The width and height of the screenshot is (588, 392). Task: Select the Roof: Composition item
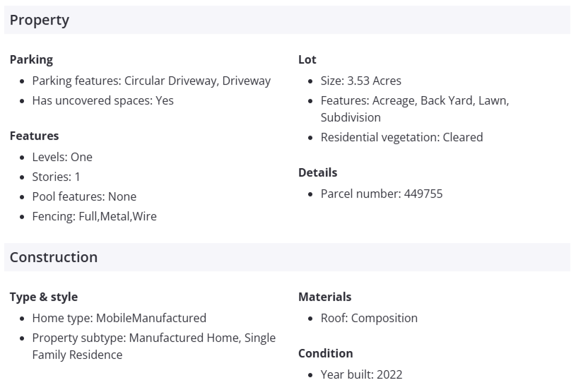tap(369, 318)
